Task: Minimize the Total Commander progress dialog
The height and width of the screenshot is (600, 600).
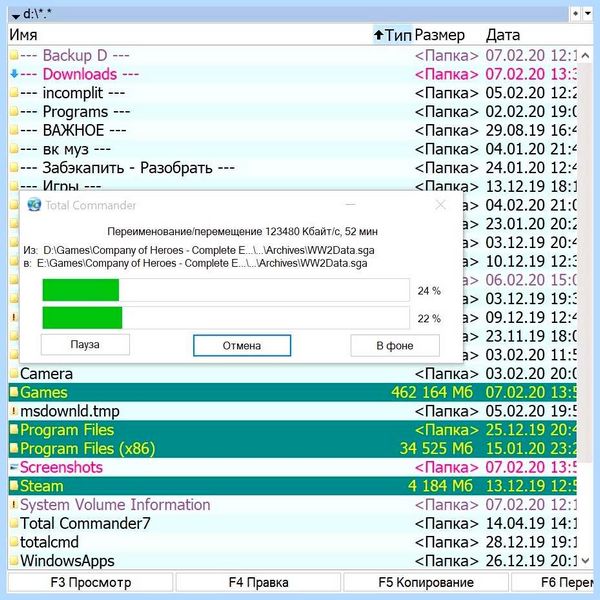Action: tap(351, 205)
